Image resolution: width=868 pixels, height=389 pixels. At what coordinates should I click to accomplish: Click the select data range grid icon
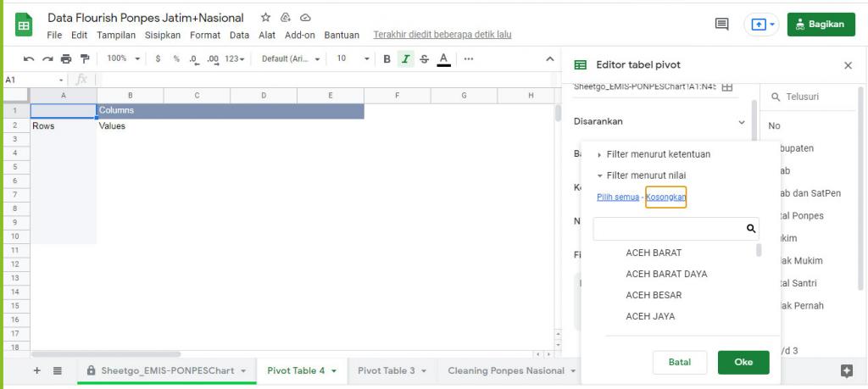point(727,87)
